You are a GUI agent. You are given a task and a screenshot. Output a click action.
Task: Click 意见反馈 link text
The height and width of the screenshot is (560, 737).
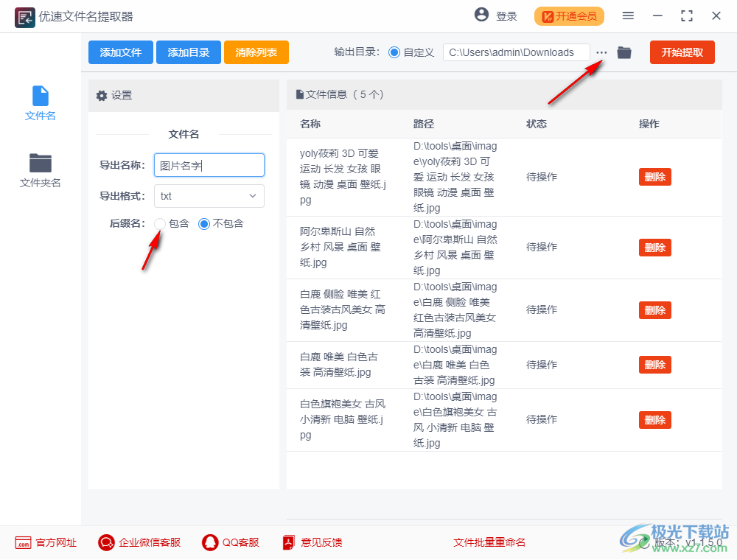click(x=321, y=543)
